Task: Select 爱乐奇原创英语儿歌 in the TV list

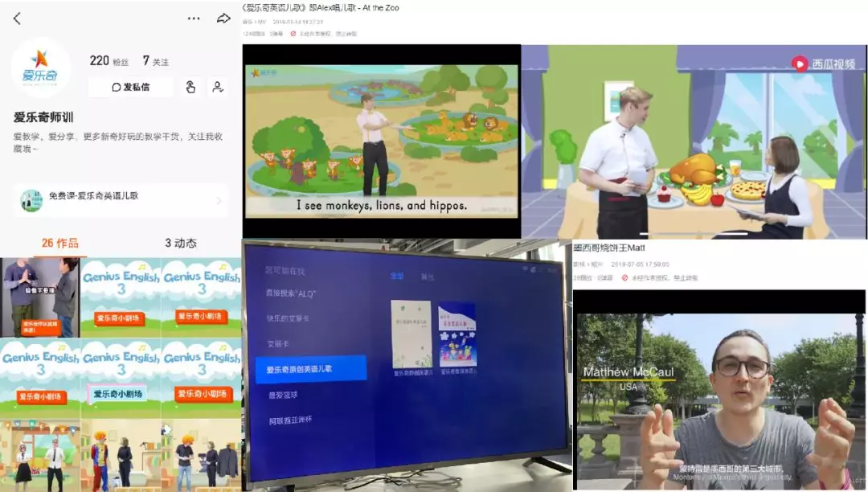Action: [x=310, y=369]
